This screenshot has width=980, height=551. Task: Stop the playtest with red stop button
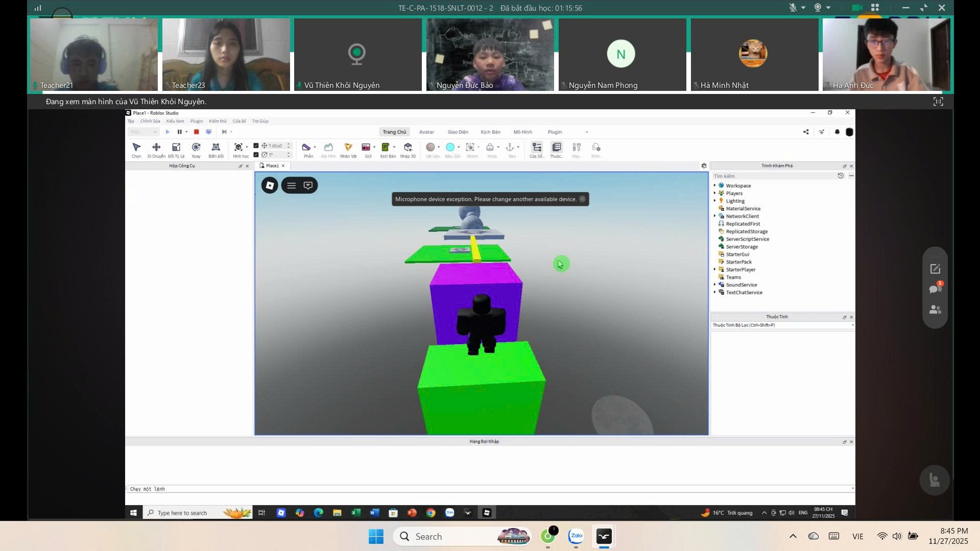(x=196, y=132)
